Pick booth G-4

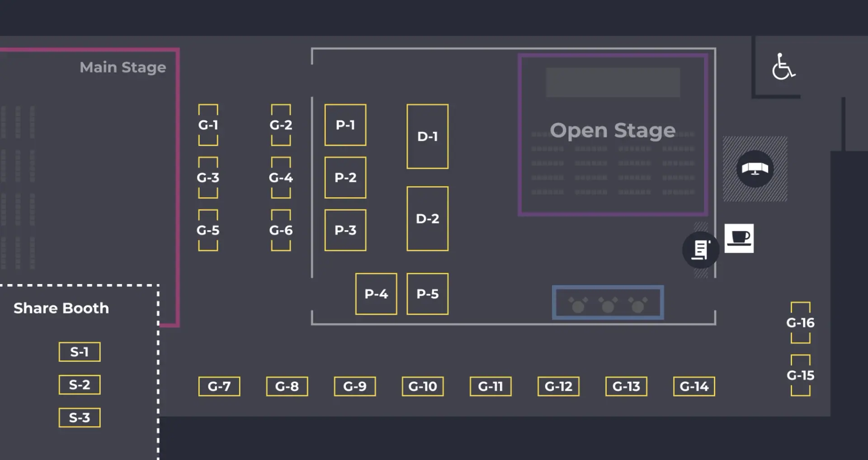[x=281, y=177]
